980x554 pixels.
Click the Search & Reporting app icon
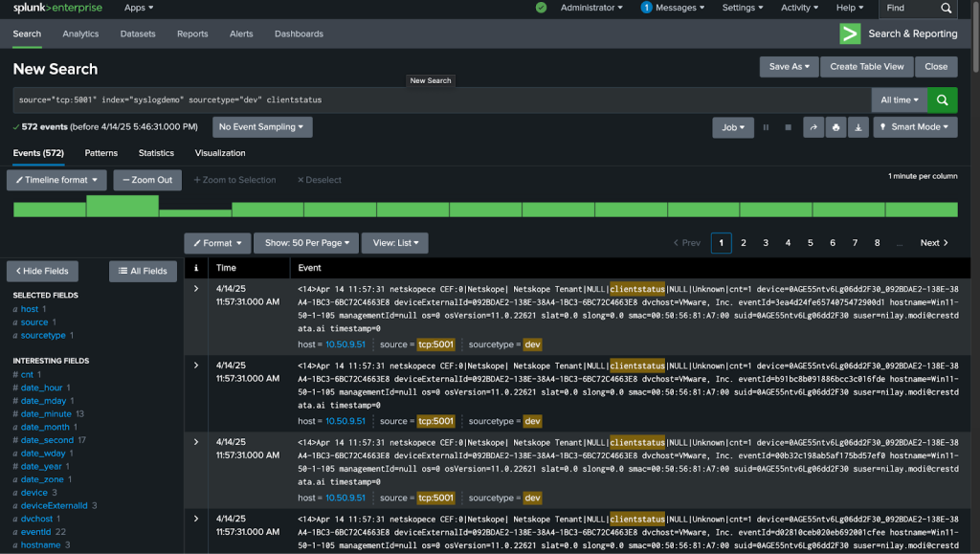click(x=850, y=33)
